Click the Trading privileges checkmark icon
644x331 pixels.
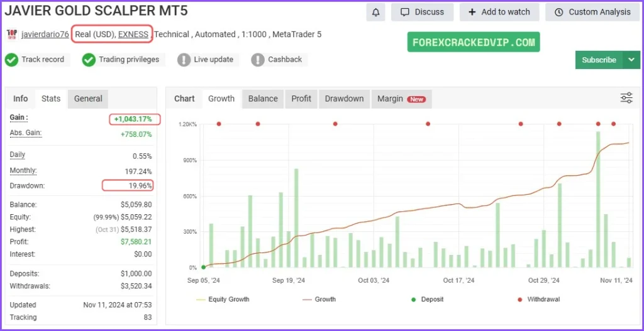tap(89, 60)
